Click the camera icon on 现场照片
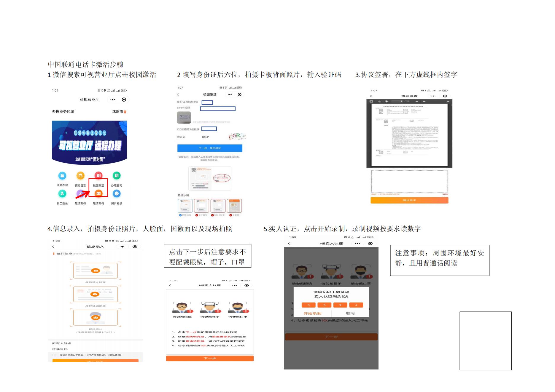The height and width of the screenshot is (392, 555). point(95,317)
